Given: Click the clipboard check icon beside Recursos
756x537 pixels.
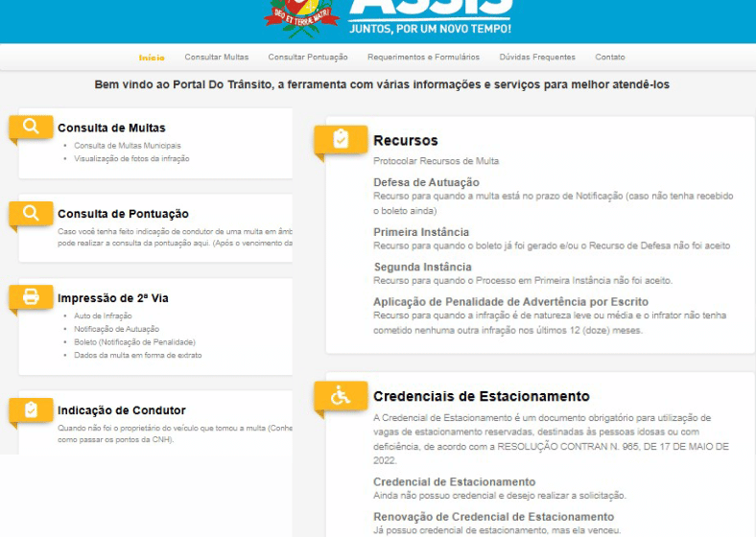Looking at the screenshot, I should pyautogui.click(x=340, y=139).
